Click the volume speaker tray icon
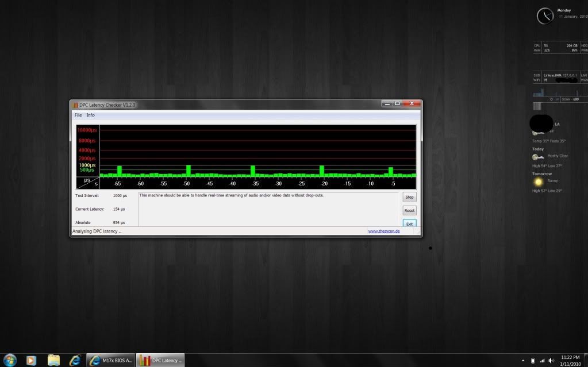Viewport: 588px width, 367px height. click(x=551, y=361)
